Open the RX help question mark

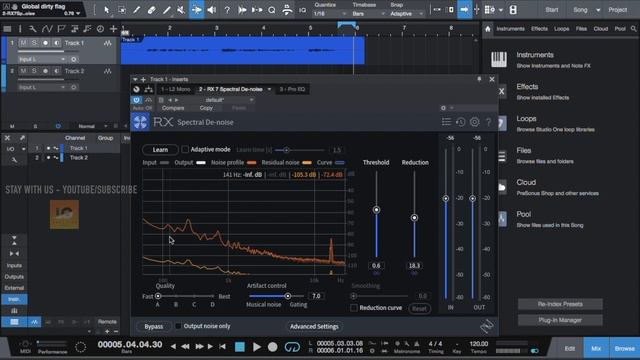489,122
